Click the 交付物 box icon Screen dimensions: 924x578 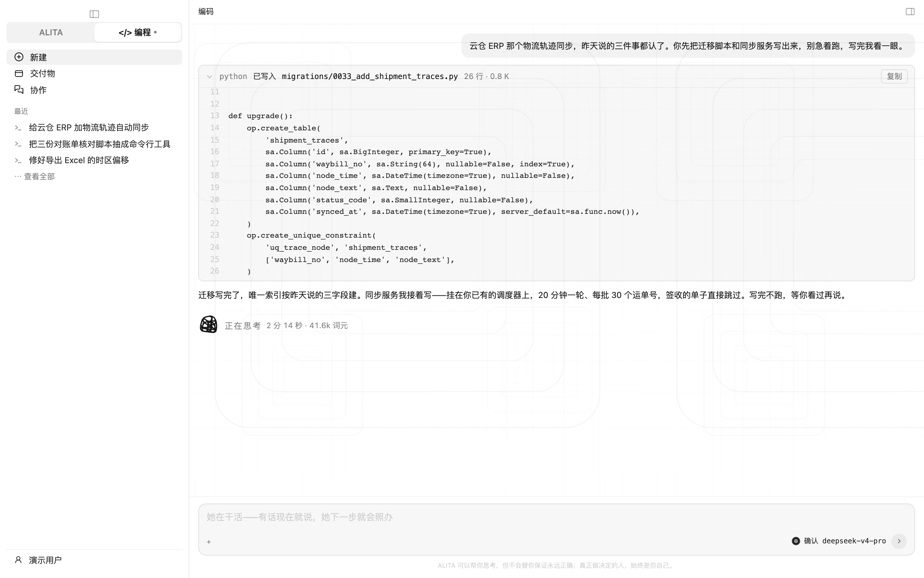pyautogui.click(x=19, y=74)
